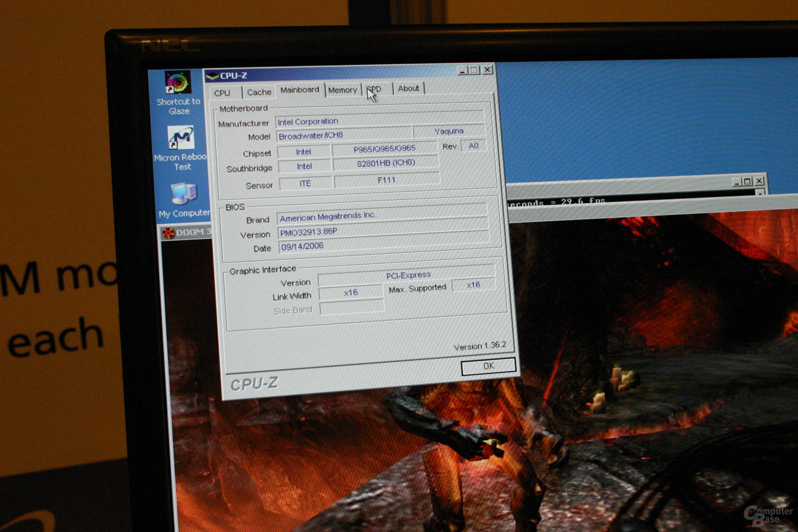
Task: Go to the Memory tab
Action: pyautogui.click(x=342, y=90)
